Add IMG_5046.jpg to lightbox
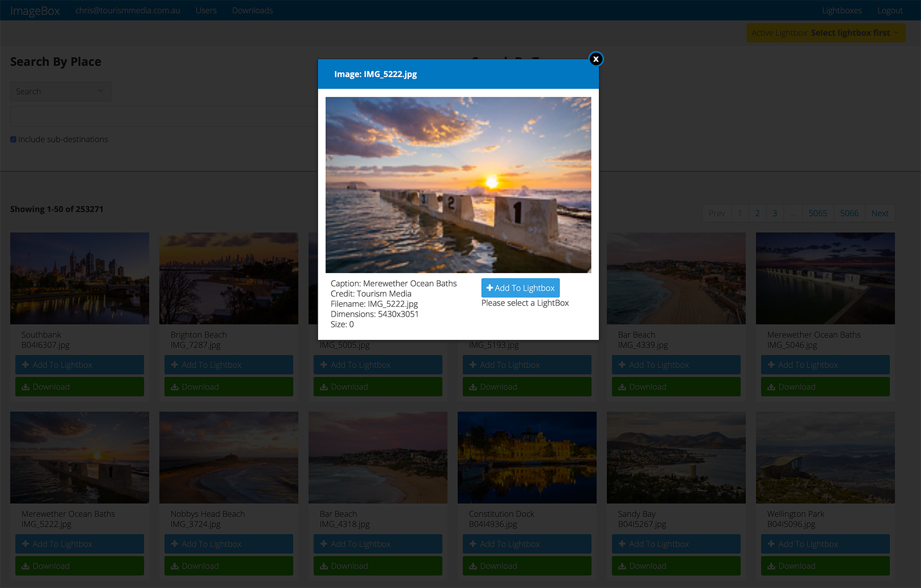Viewport: 921px width, 588px height. pyautogui.click(x=825, y=365)
